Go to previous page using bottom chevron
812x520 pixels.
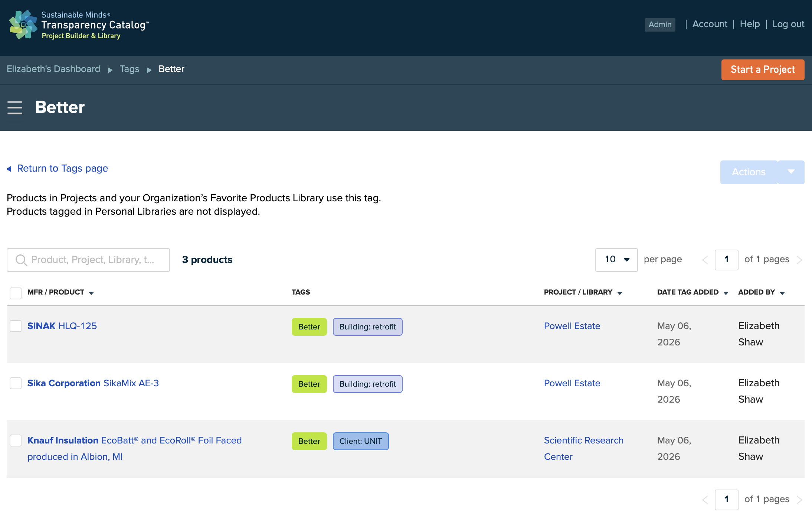point(705,500)
